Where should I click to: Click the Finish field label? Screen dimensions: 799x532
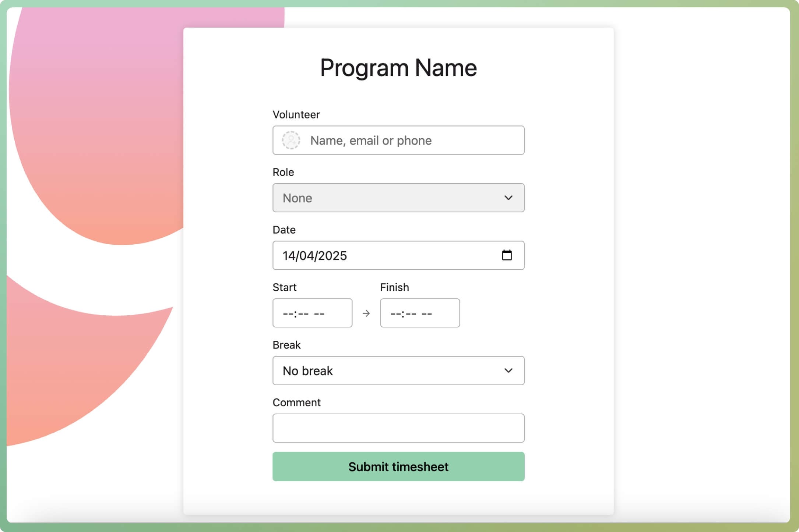click(x=394, y=287)
